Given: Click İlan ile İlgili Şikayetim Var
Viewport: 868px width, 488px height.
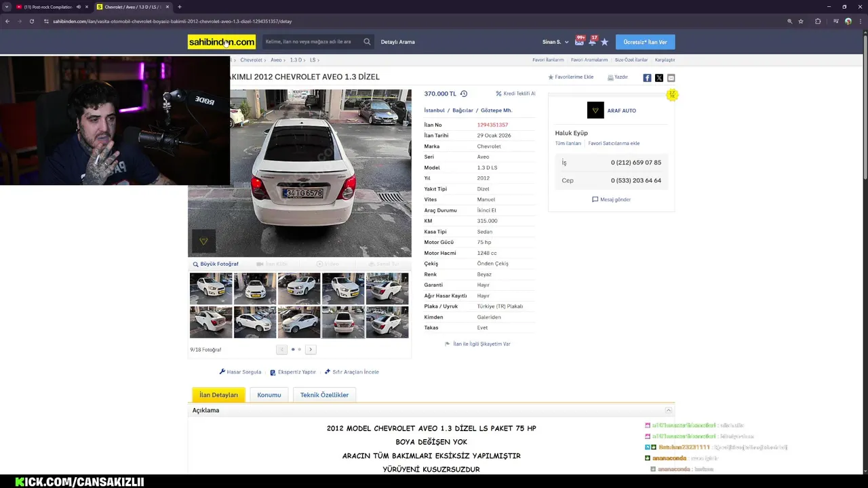Looking at the screenshot, I should 477,344.
